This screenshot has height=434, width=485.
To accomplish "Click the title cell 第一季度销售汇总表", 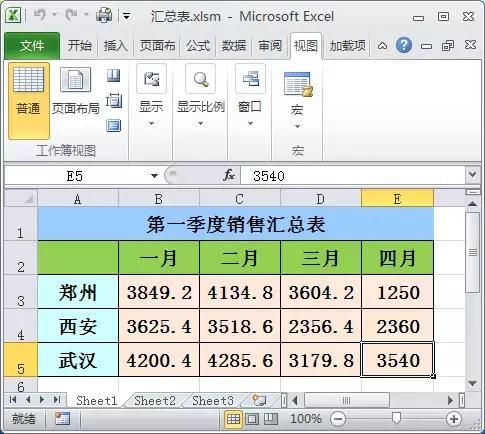I will [x=236, y=224].
